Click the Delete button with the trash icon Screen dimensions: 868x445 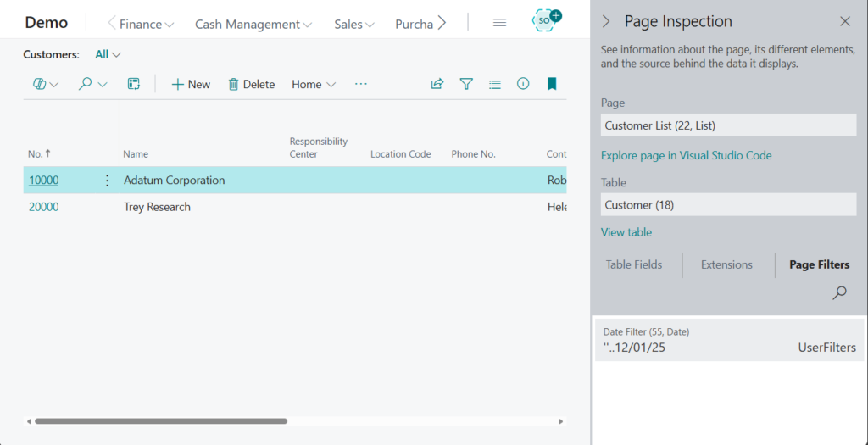251,84
